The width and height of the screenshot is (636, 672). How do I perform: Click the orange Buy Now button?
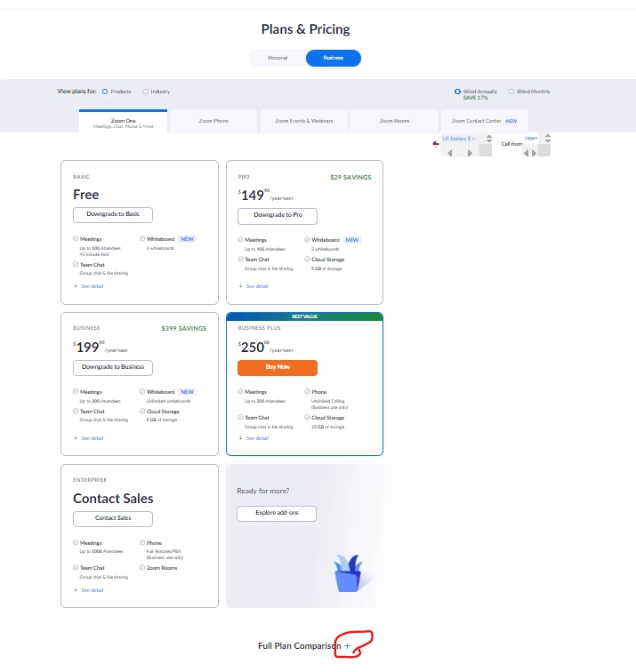click(x=278, y=367)
